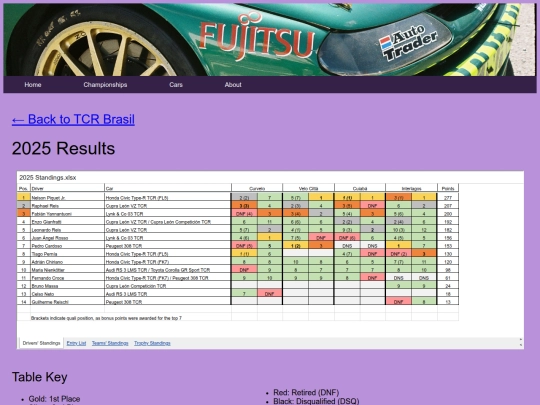The width and height of the screenshot is (540, 405).
Task: Click the brackets qualifying position footnote
Action: click(106, 318)
